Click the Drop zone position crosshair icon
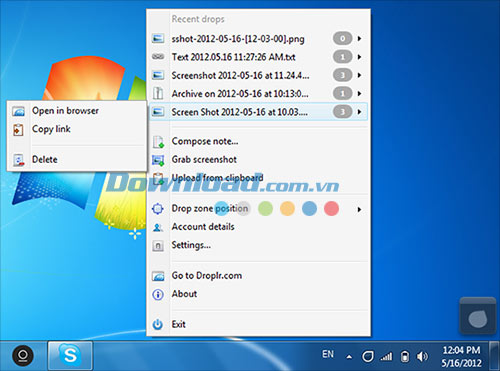 (x=158, y=209)
